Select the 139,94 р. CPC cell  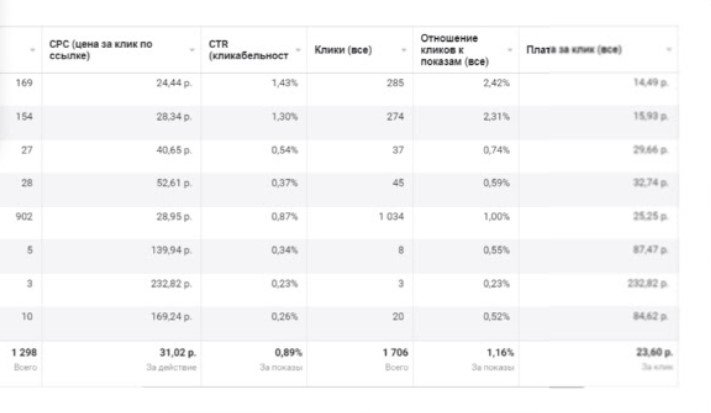172,249
